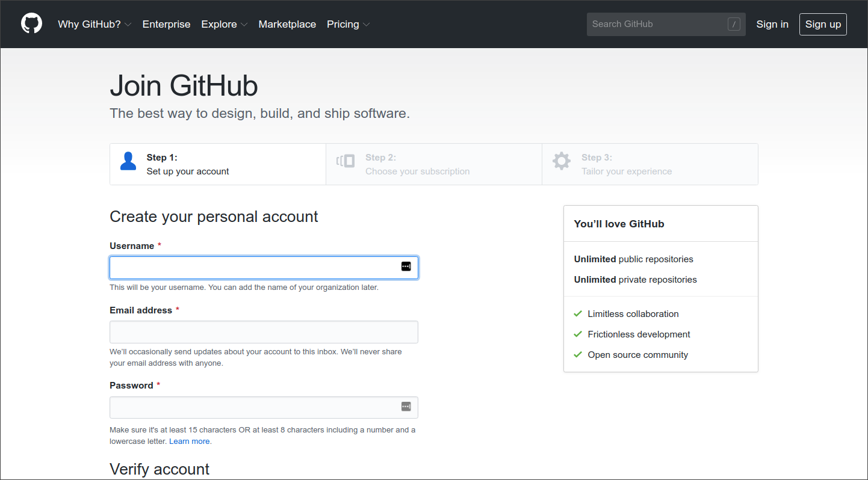The height and width of the screenshot is (480, 868).
Task: Select the Password input field
Action: pyautogui.click(x=264, y=407)
